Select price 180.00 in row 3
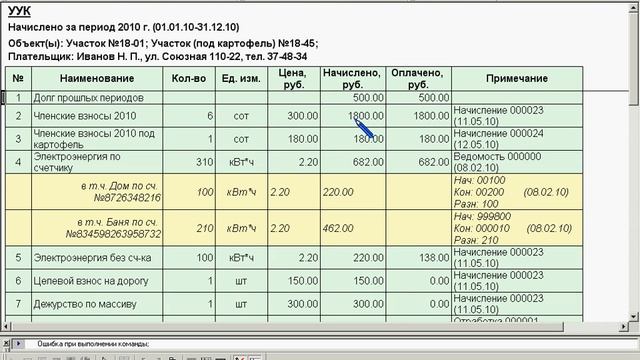Screen dimensions: 640x360 tap(294, 139)
